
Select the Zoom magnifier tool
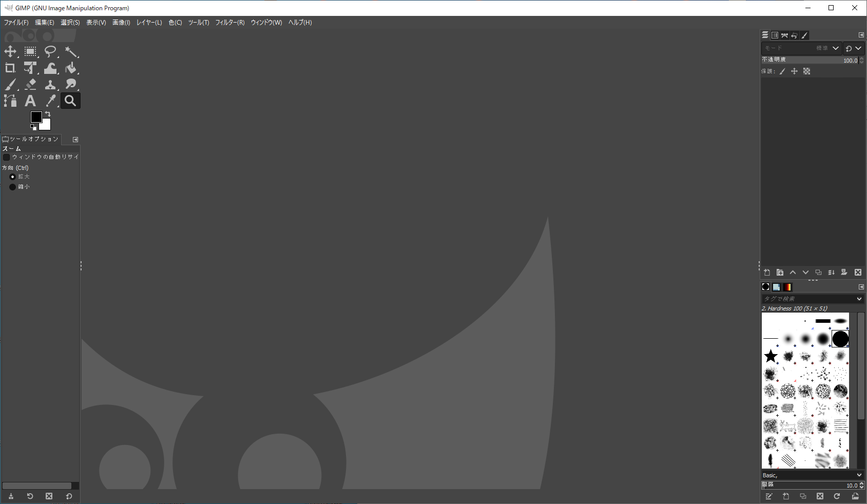(71, 101)
